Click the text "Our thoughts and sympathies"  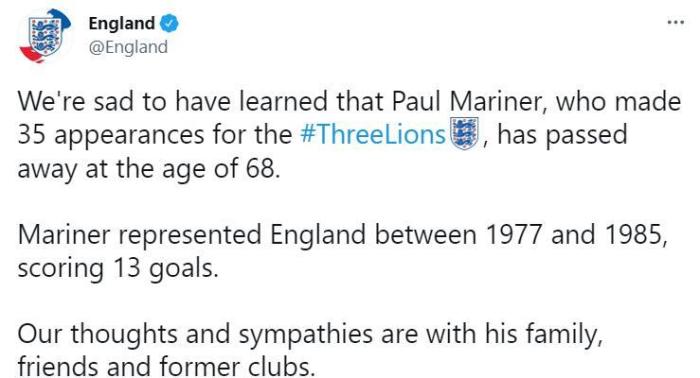coord(196,334)
